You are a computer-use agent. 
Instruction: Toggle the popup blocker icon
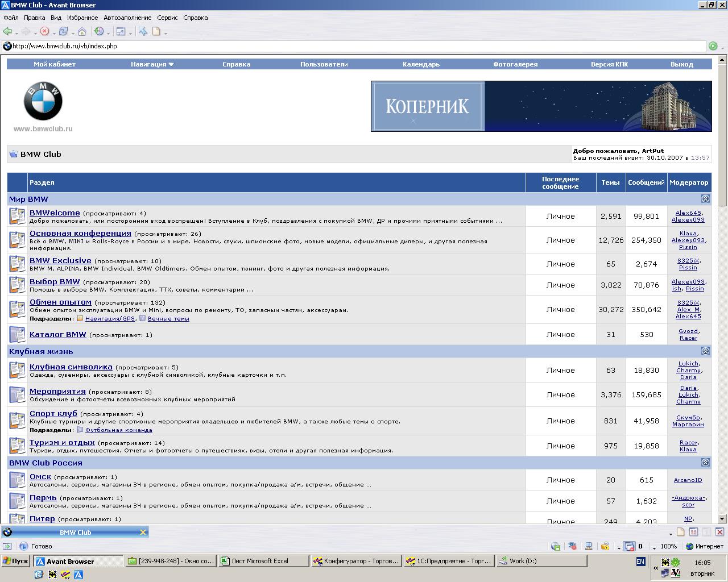(629, 546)
